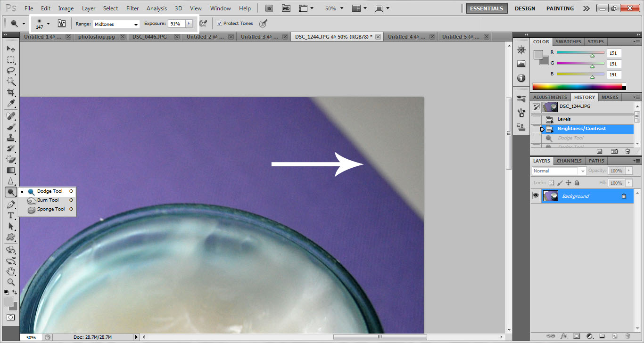Select the Move tool

[10, 49]
